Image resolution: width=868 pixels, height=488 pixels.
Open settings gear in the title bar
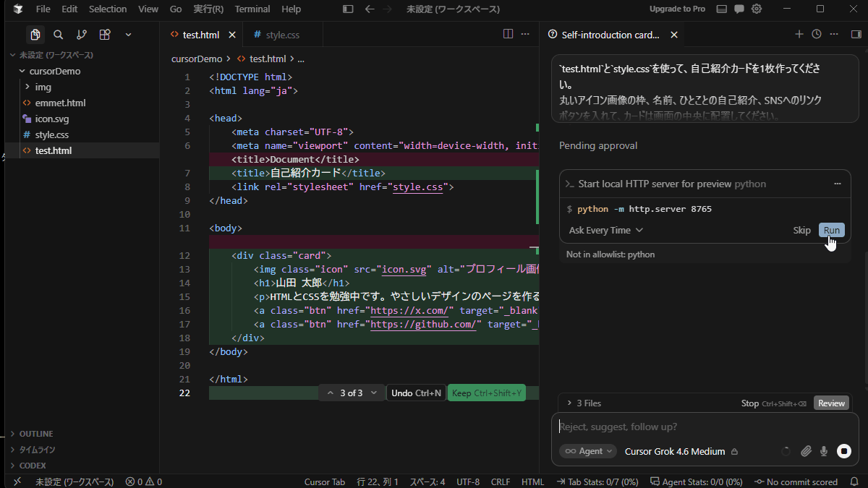(x=757, y=9)
